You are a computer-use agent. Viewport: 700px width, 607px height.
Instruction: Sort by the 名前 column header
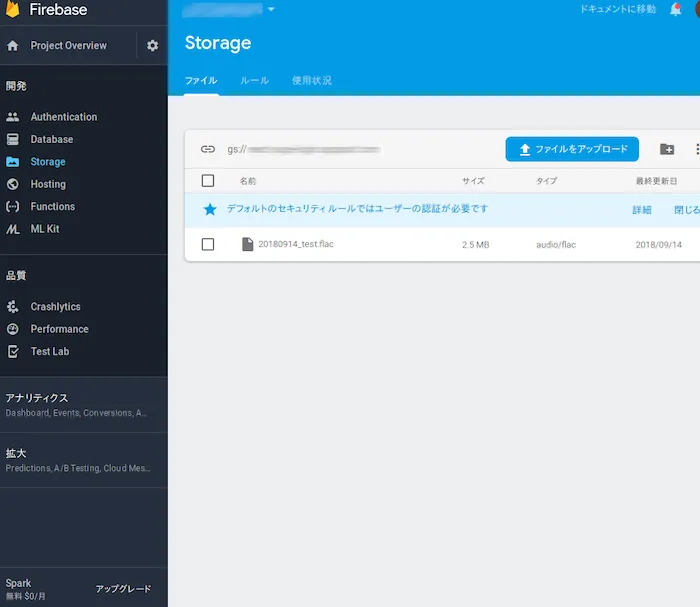pos(248,181)
